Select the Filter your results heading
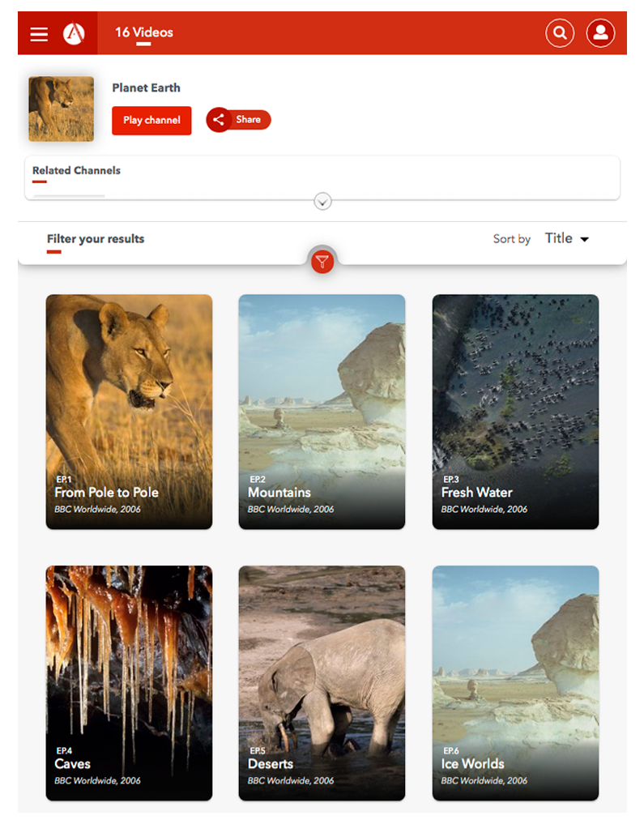This screenshot has height=820, width=644. pos(96,239)
